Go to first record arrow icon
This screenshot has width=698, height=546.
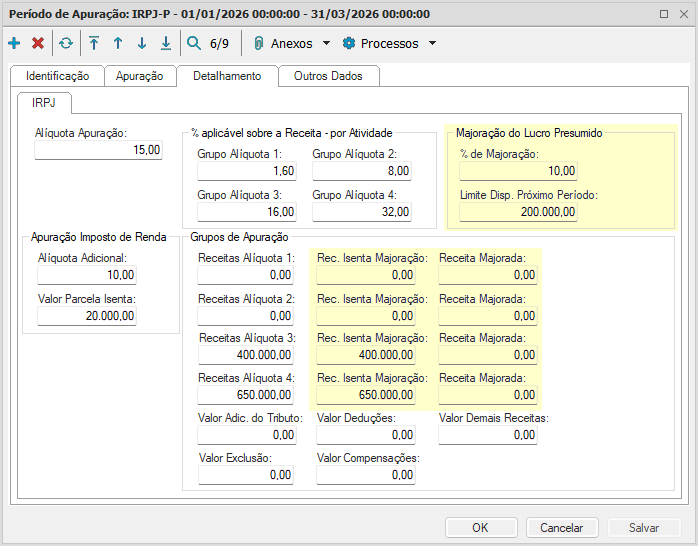pos(93,43)
